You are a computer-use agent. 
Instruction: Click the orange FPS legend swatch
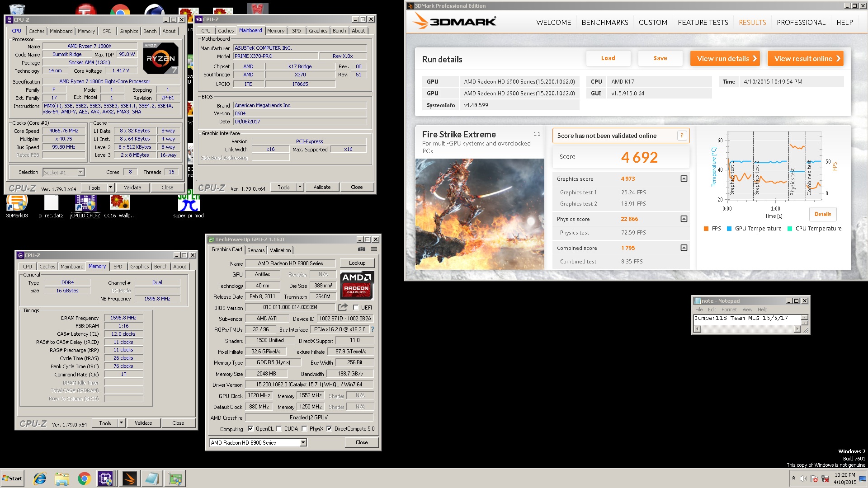click(706, 229)
